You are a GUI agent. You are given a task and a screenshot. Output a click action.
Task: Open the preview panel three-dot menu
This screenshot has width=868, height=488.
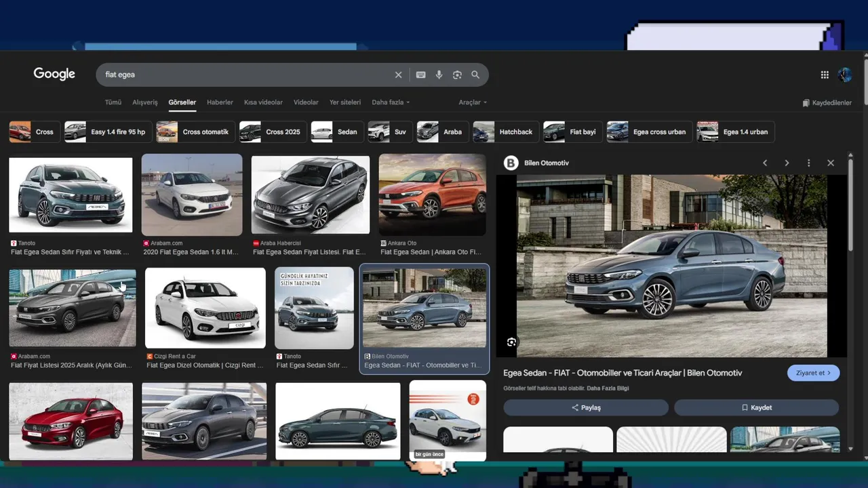(808, 163)
